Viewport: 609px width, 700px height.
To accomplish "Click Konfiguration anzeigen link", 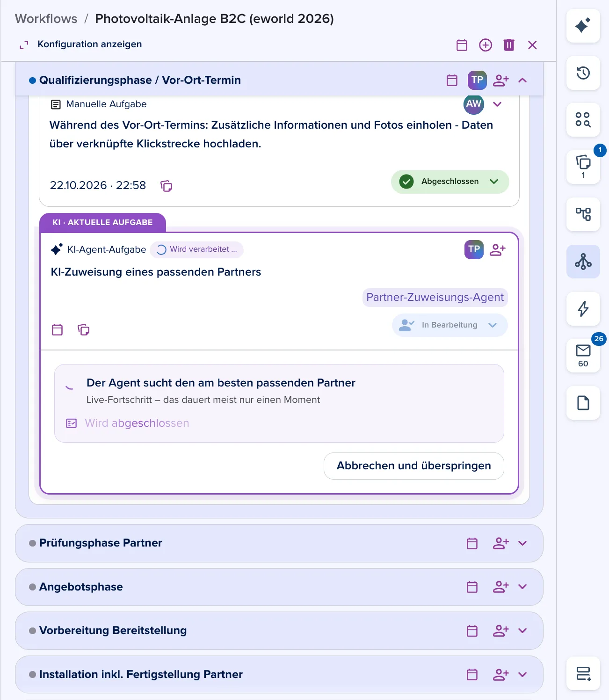I will click(x=90, y=44).
